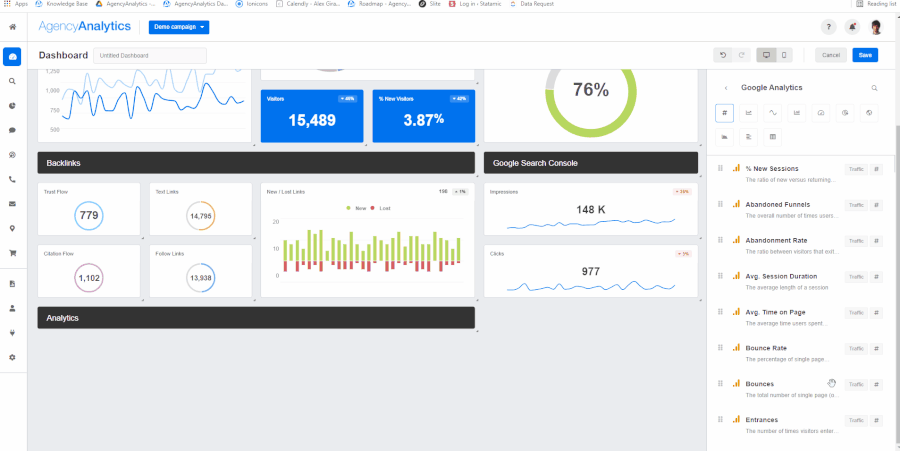Click the Traffic tag on Abandoned Funnels
The image size is (900, 451).
click(x=856, y=205)
